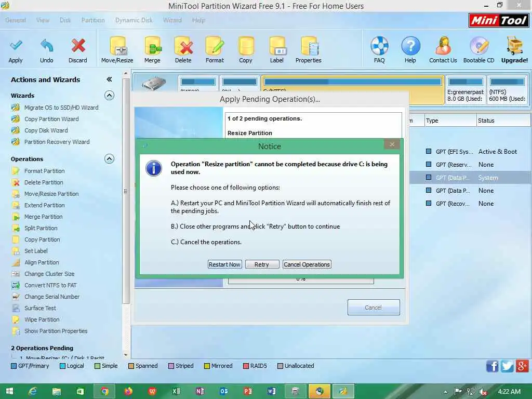Select the GPT (EFI Sys... partition row

(x=470, y=152)
